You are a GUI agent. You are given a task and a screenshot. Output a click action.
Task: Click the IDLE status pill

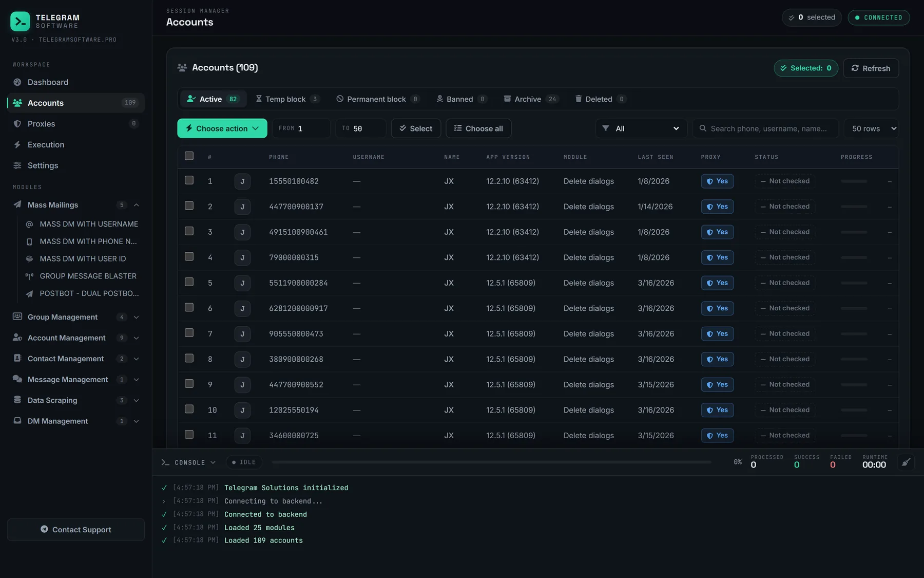[x=244, y=462]
